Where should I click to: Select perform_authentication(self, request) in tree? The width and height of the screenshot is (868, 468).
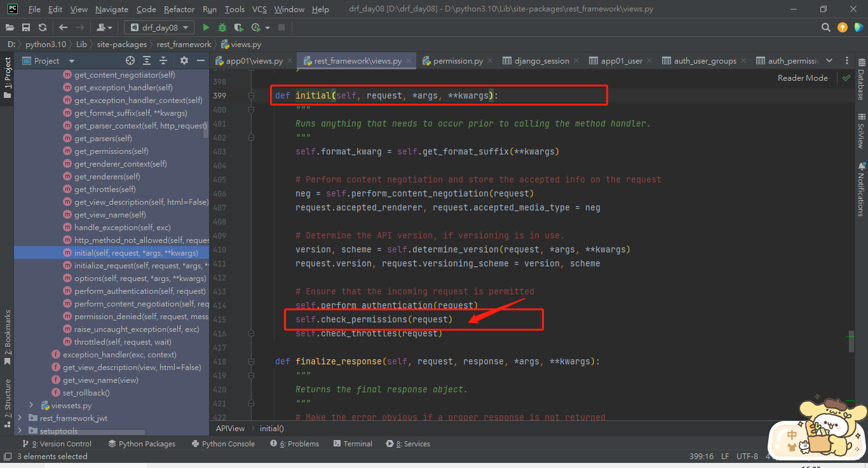[x=140, y=291]
